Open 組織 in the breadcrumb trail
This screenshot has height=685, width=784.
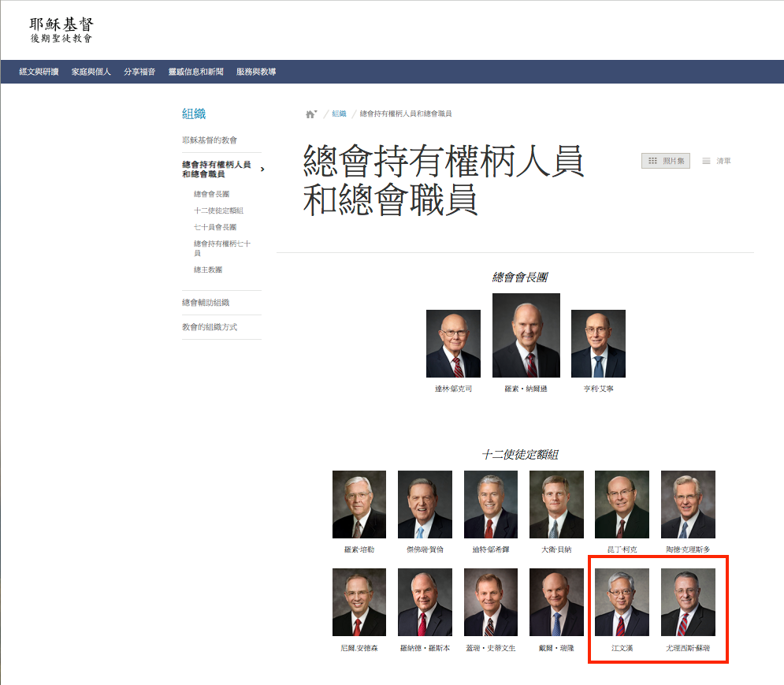click(x=339, y=114)
